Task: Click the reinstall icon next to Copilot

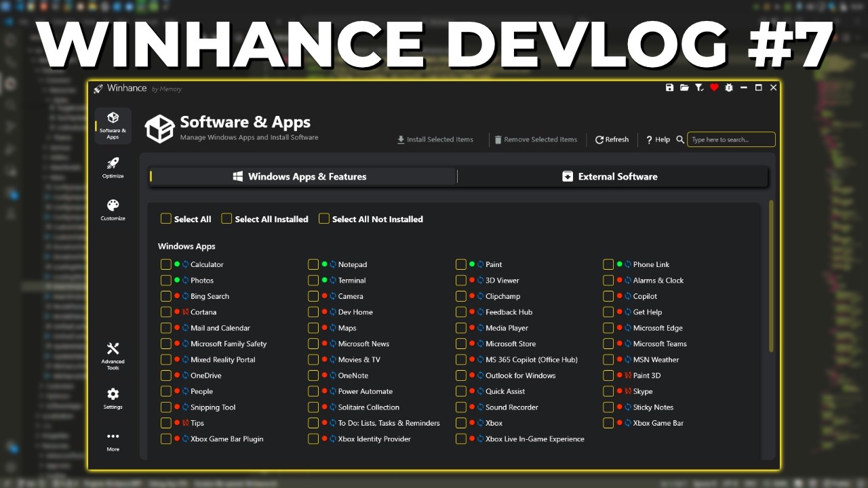Action: 628,296
